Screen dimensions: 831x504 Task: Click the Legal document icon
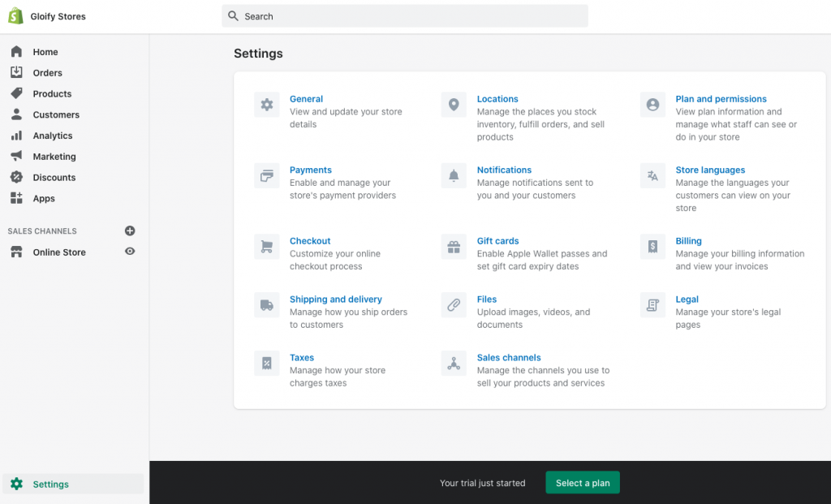pos(652,304)
